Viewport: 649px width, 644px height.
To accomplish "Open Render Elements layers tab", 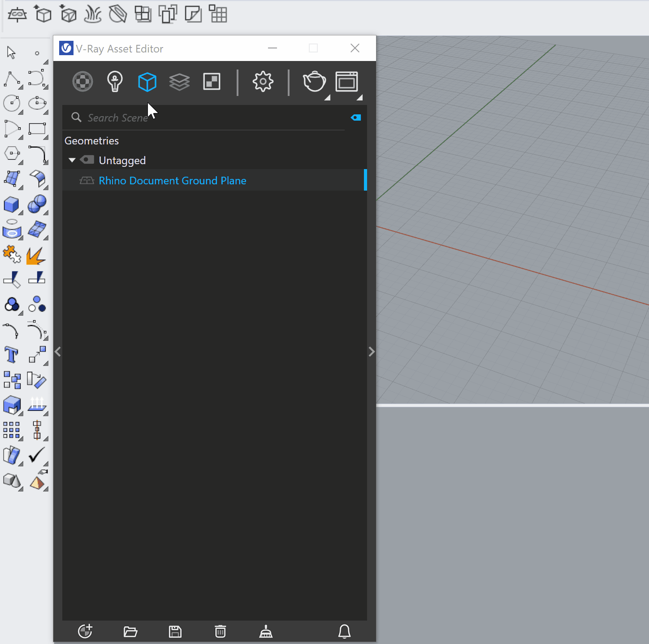I will pyautogui.click(x=179, y=82).
